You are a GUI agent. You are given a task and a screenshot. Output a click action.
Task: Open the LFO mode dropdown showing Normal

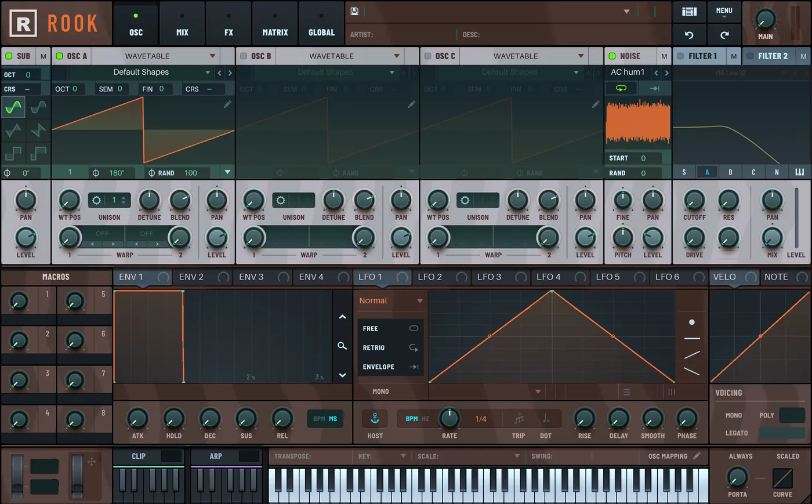(x=391, y=301)
